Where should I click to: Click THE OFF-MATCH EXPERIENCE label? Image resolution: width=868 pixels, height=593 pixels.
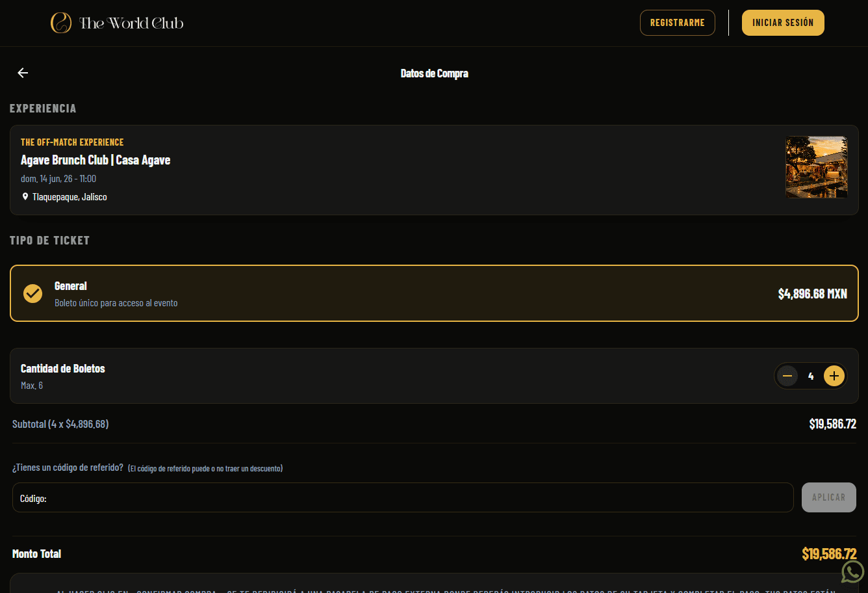(72, 142)
